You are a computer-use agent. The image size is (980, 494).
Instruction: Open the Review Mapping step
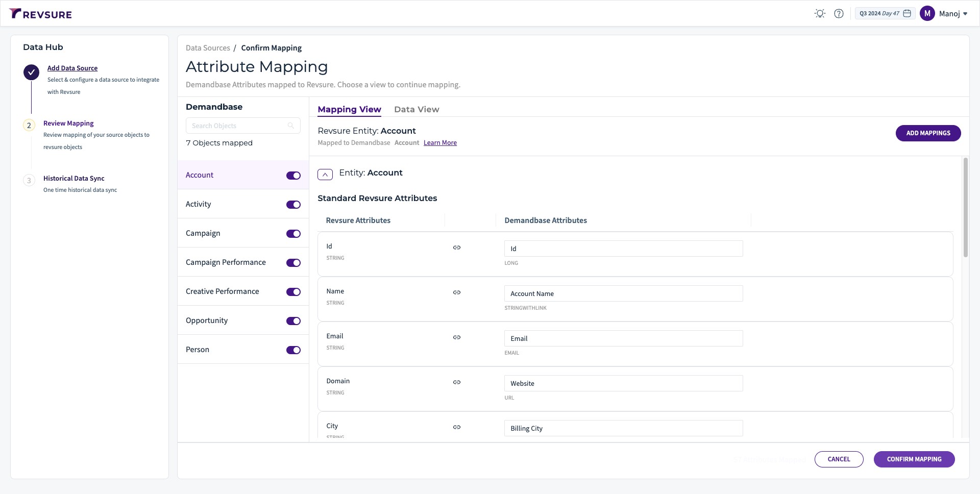tap(68, 123)
